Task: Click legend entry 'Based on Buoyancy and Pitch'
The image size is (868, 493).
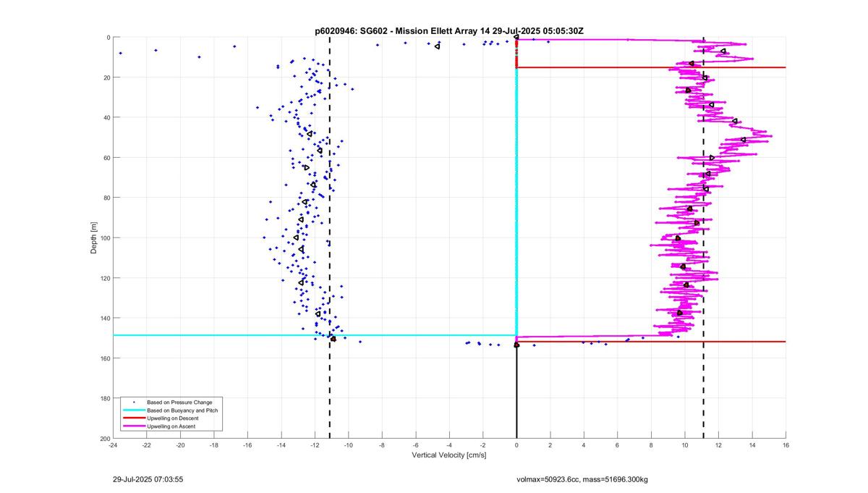Action: click(x=182, y=410)
